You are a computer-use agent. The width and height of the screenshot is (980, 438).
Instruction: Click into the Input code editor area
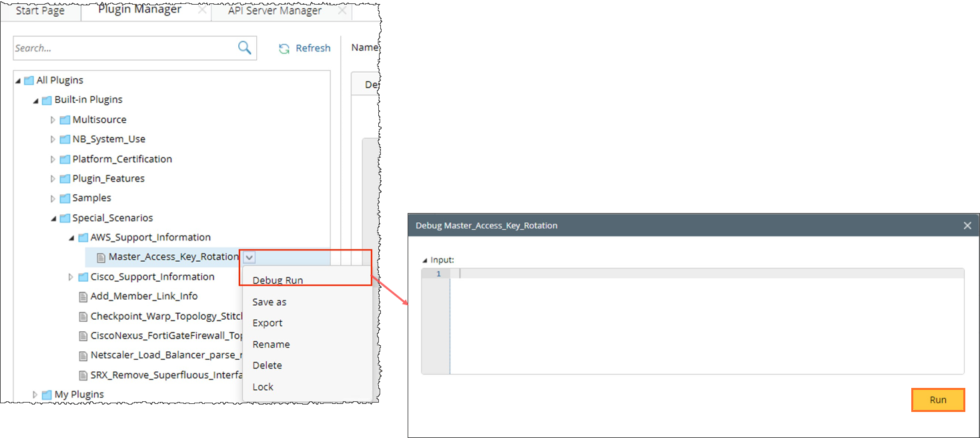[706, 320]
